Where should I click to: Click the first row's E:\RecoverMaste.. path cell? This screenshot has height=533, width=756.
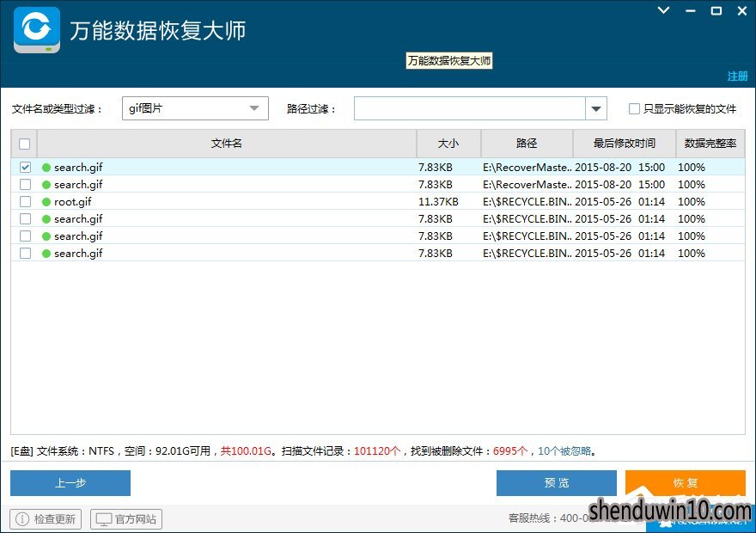point(527,168)
